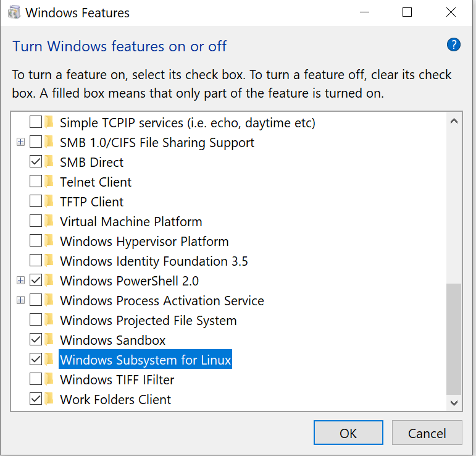Image resolution: width=476 pixels, height=456 pixels.
Task: Select the Windows TIFF IFilter label
Action: pyautogui.click(x=117, y=380)
